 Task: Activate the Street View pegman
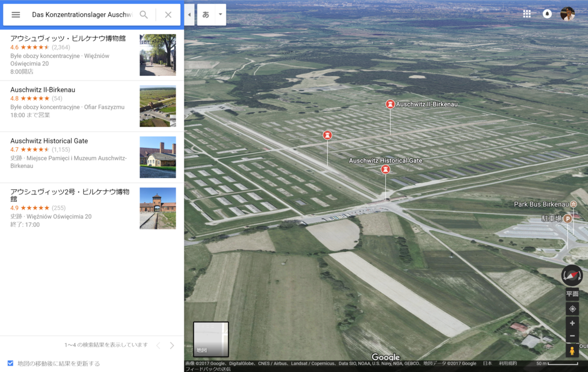tap(572, 351)
